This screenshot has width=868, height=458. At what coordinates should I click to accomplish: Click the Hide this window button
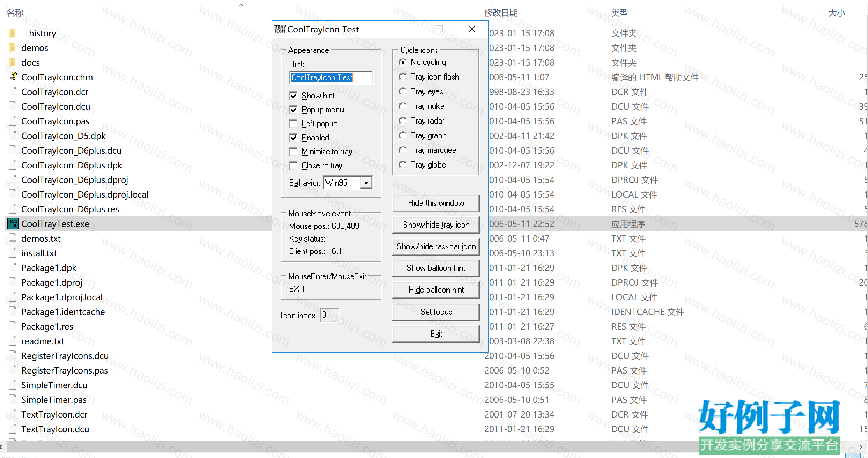[436, 203]
